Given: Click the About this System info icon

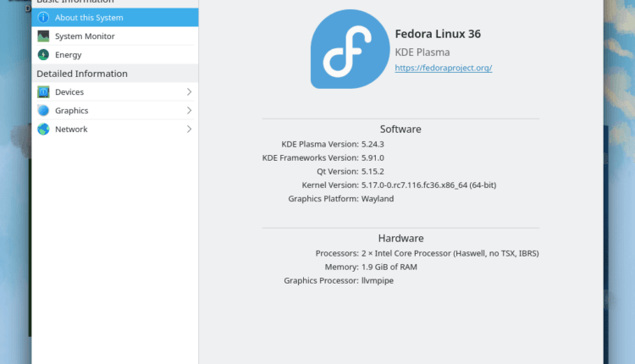Looking at the screenshot, I should (x=43, y=18).
